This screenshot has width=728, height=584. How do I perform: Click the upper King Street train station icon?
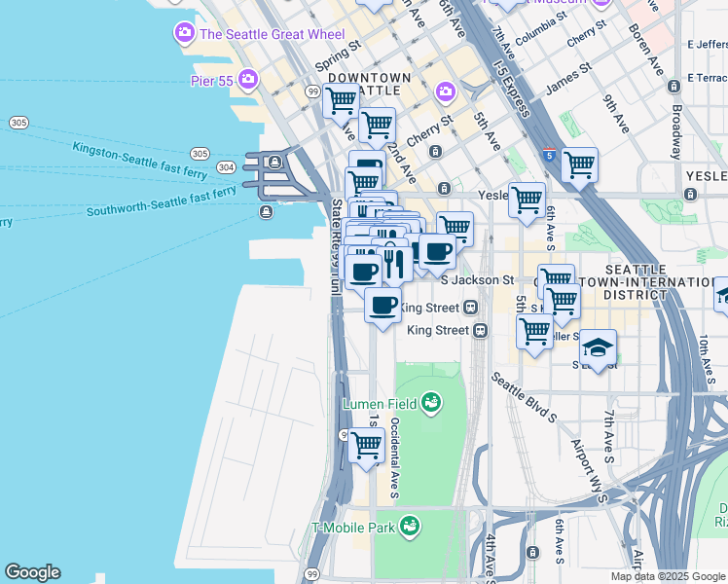(x=471, y=307)
